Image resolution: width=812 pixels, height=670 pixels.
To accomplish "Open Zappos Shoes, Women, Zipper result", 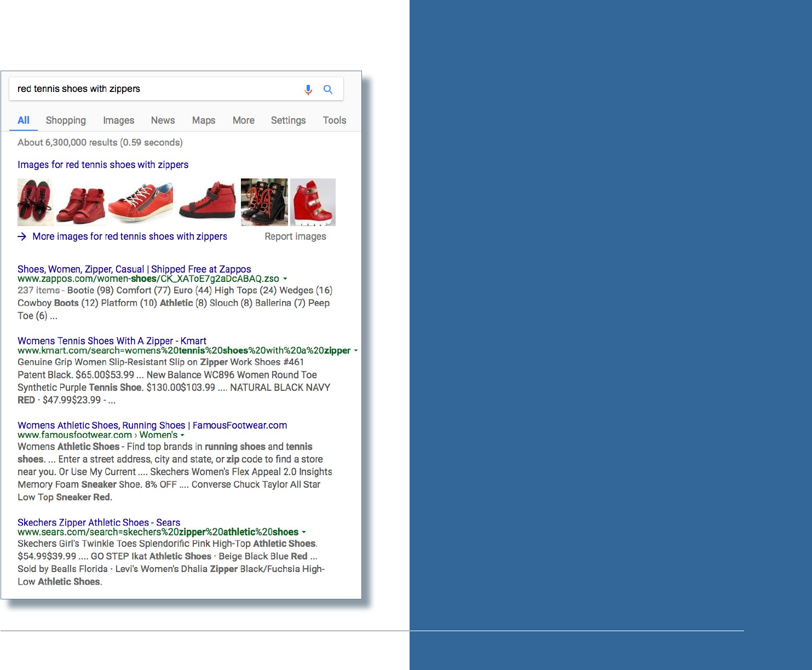I will (134, 269).
